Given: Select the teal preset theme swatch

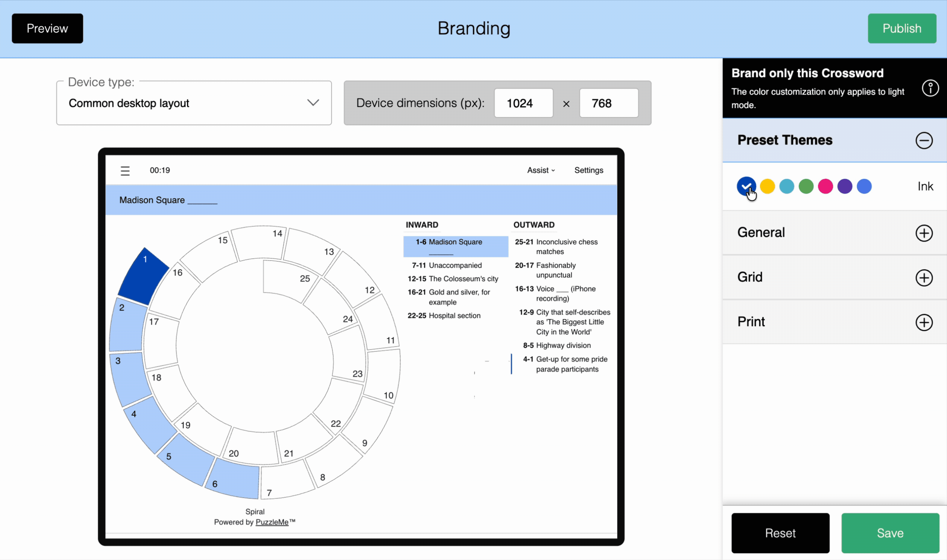Looking at the screenshot, I should 786,186.
